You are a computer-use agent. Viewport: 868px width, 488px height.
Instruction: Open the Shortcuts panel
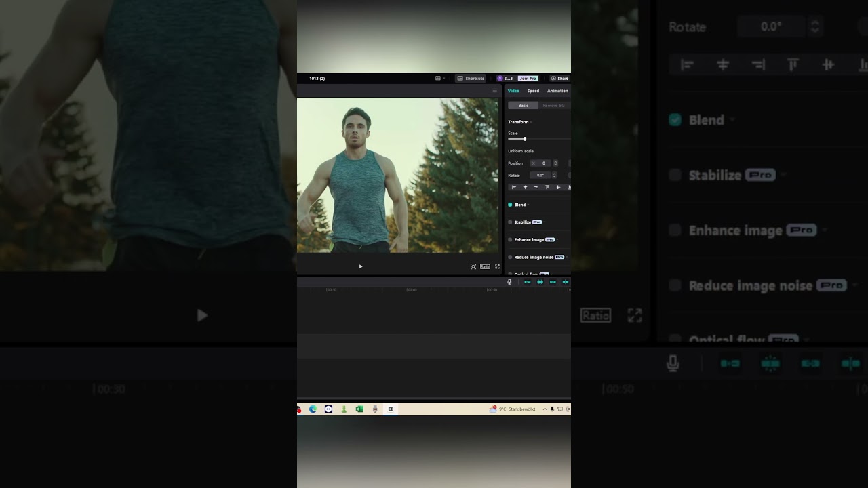click(471, 79)
